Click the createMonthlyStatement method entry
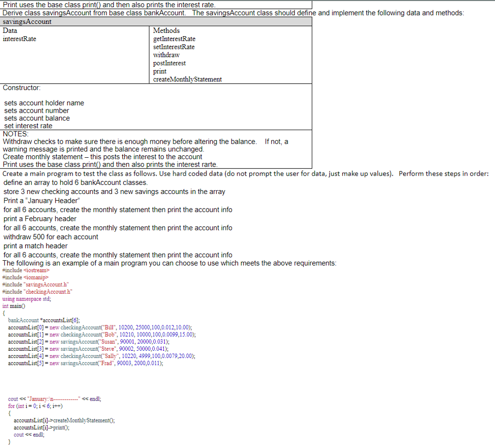Screen dimensions: 495x448 (188, 79)
